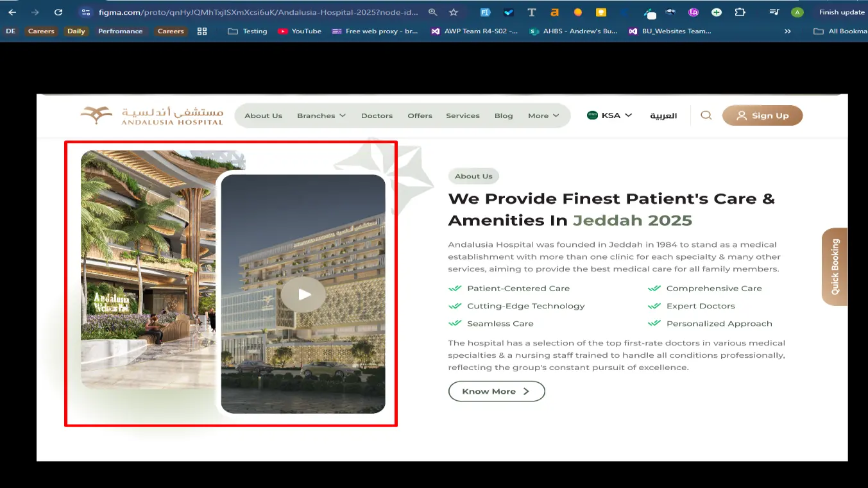Viewport: 868px width, 488px height.
Task: Play the hospital building video
Action: [303, 294]
